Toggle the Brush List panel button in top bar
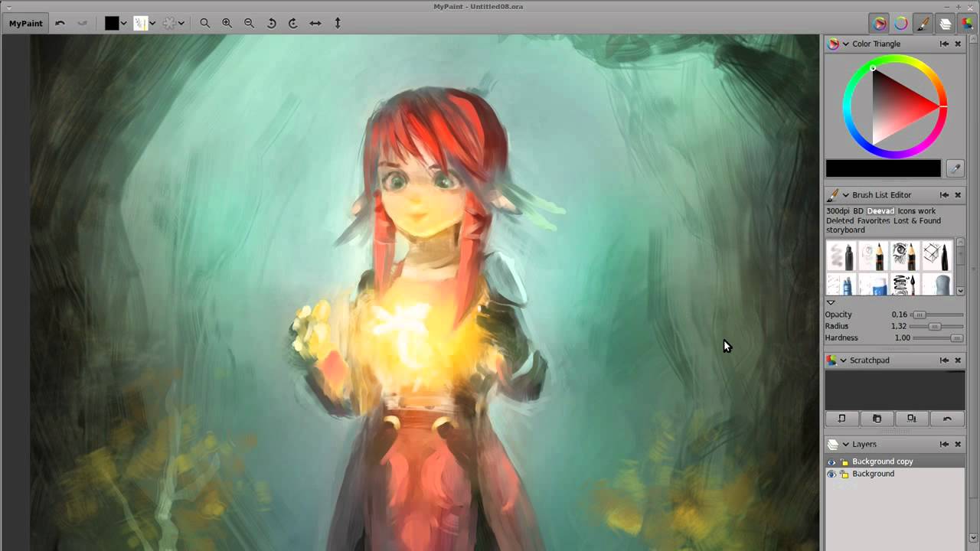The image size is (980, 551). click(x=923, y=23)
